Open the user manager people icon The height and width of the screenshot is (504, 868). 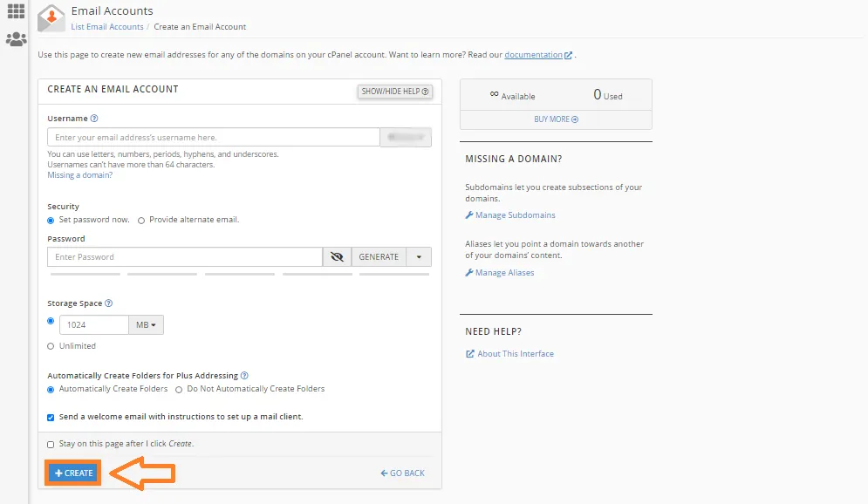tap(16, 39)
